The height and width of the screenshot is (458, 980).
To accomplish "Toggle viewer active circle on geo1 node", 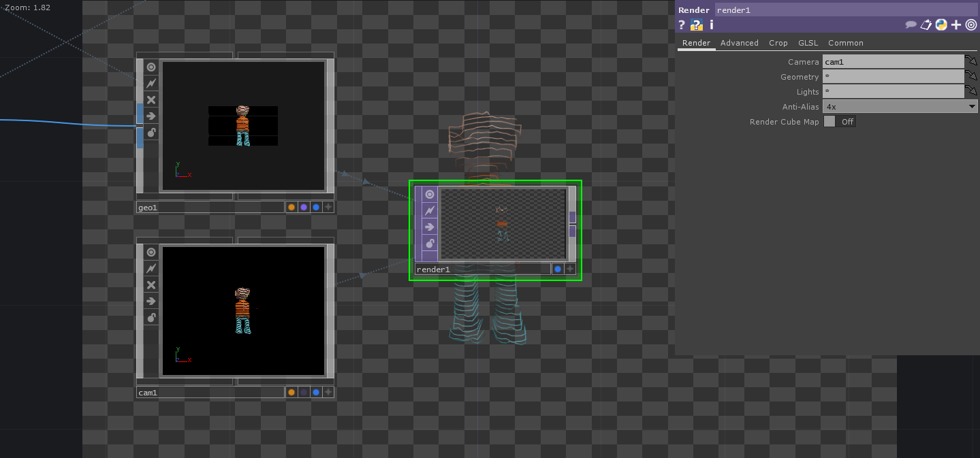I will [x=151, y=67].
